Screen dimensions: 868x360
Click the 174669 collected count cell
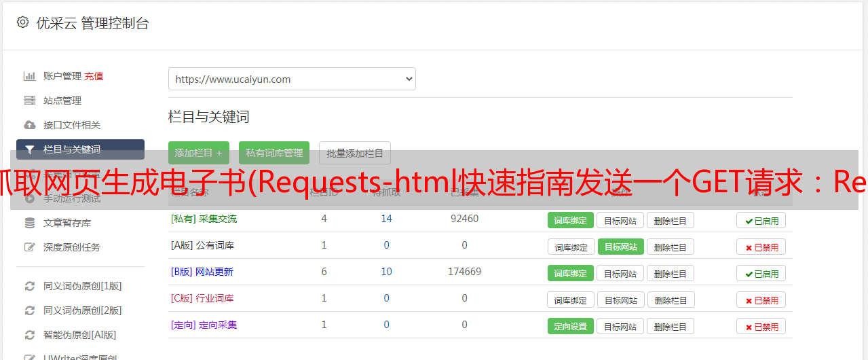pos(464,272)
